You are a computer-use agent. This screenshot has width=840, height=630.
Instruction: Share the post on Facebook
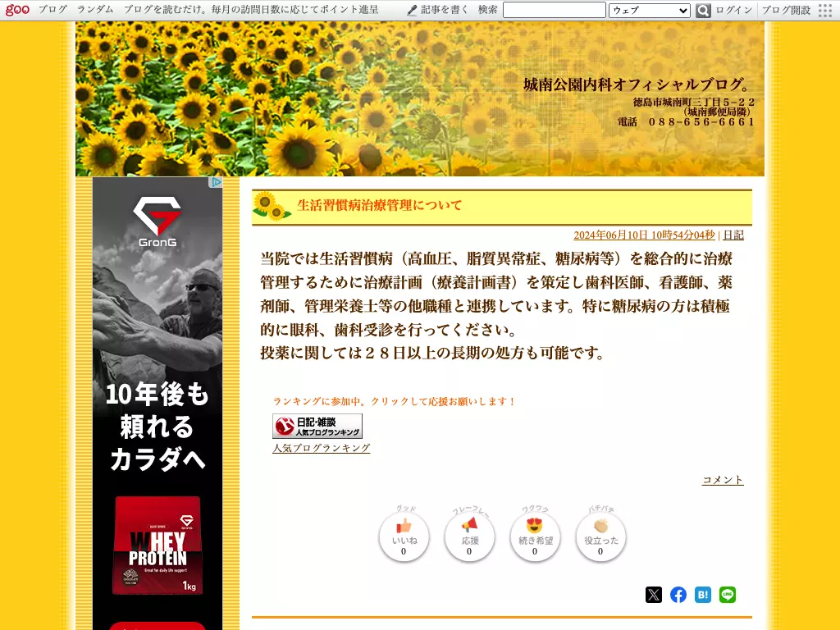[x=678, y=595]
